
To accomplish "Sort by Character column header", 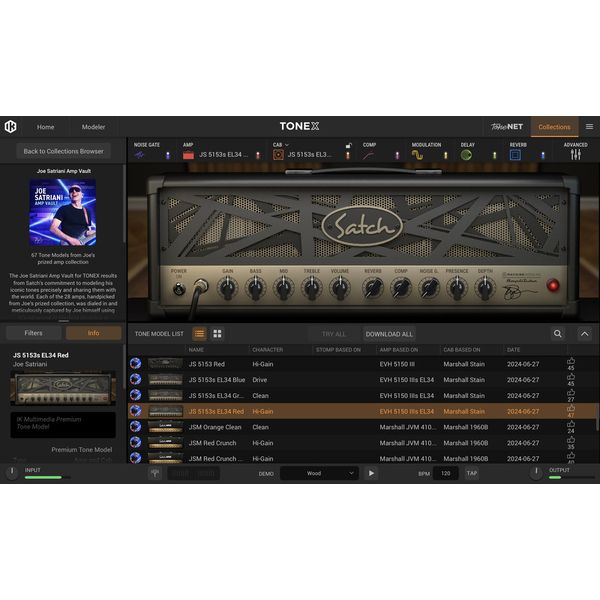I will pyautogui.click(x=268, y=350).
